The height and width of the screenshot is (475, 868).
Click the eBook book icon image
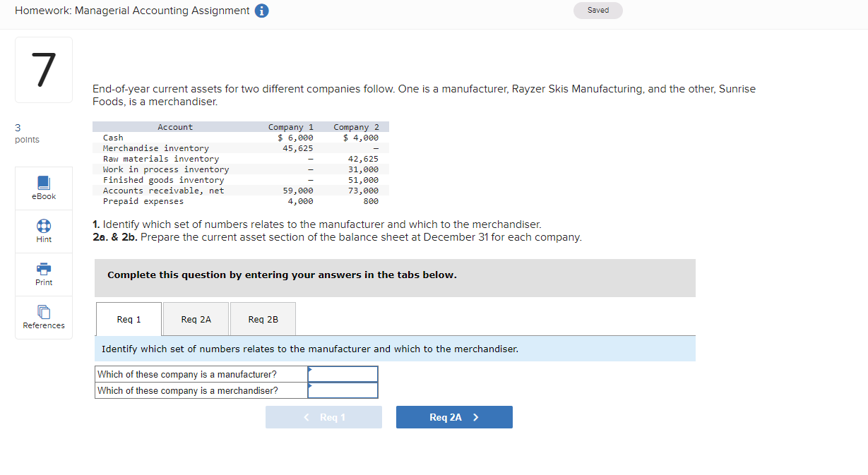click(43, 183)
